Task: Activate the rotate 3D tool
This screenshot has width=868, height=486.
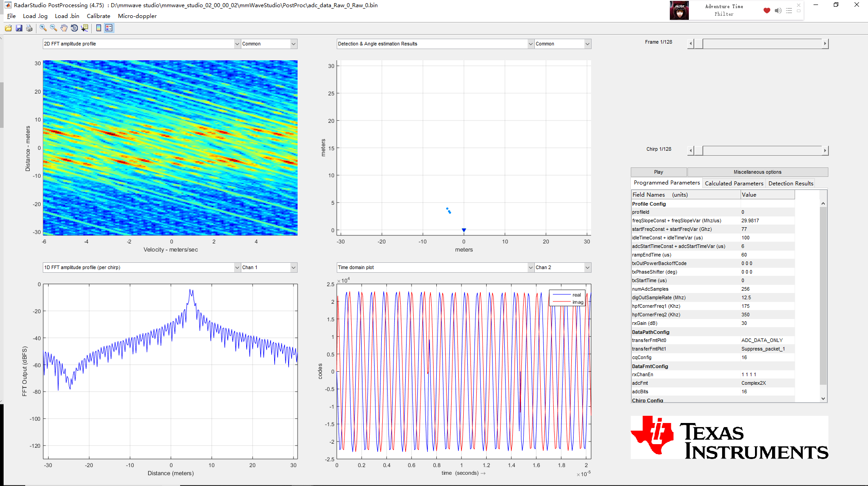Action: click(x=74, y=28)
